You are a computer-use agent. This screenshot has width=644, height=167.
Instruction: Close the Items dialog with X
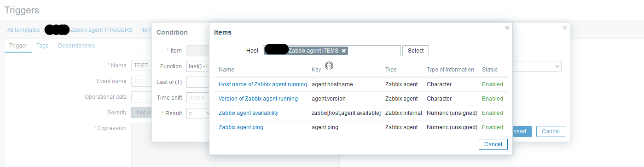[x=507, y=28]
